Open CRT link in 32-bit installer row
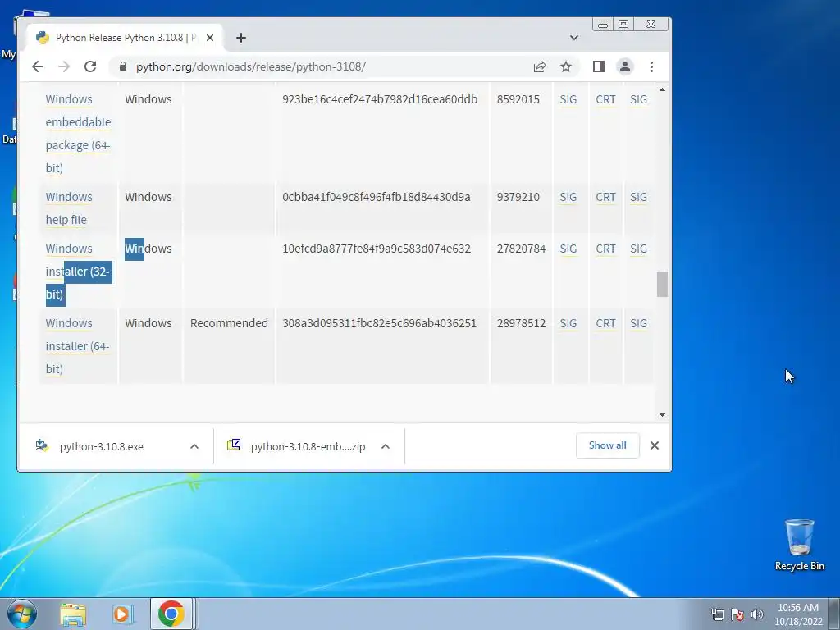The image size is (840, 630). 605,249
